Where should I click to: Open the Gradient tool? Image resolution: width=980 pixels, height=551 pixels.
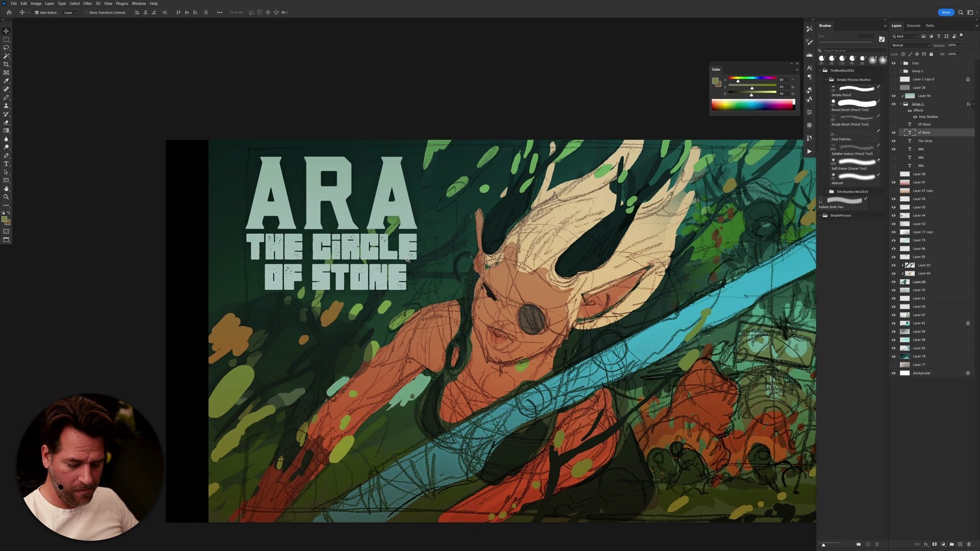pos(7,131)
